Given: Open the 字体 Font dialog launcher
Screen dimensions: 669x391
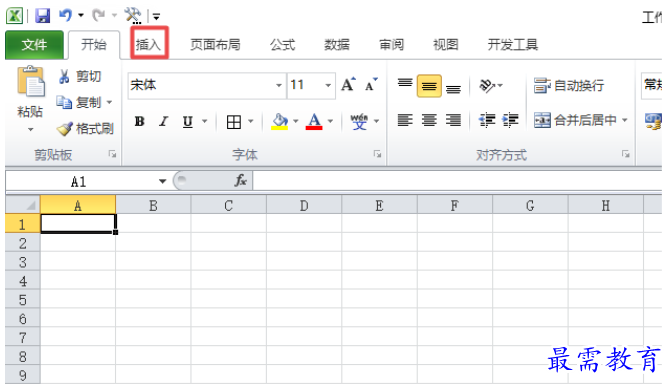Looking at the screenshot, I should click(x=377, y=154).
